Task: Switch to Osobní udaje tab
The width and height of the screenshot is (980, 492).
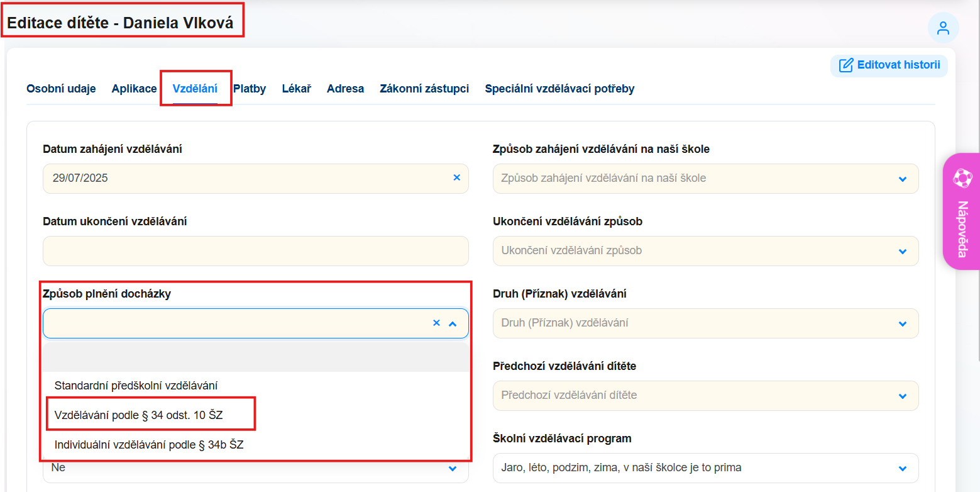Action: pyautogui.click(x=61, y=89)
